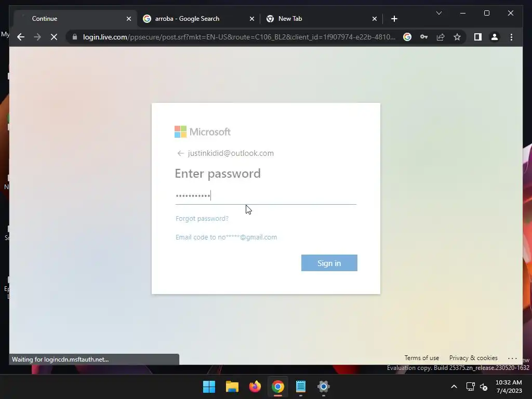532x399 pixels.
Task: Open Firefox from taskbar
Action: 255,387
